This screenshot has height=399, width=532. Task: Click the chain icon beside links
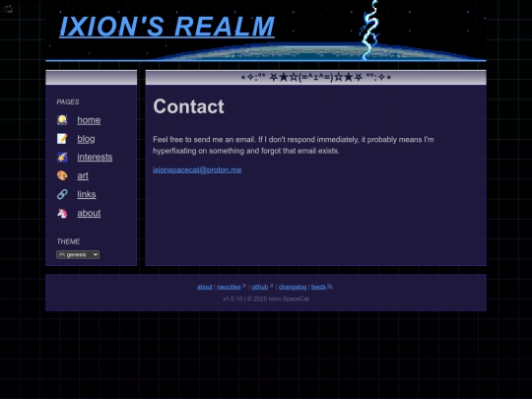click(x=62, y=194)
